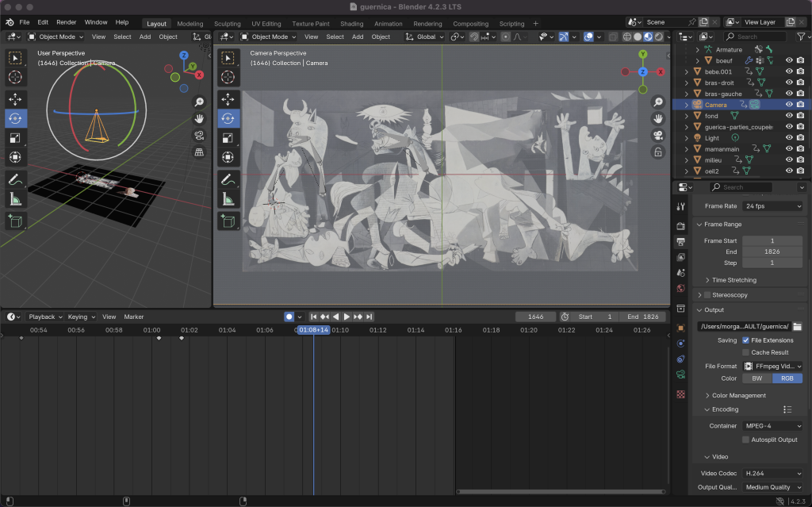812x507 pixels.
Task: Disable rendering for bebe.001 object
Action: (801, 71)
